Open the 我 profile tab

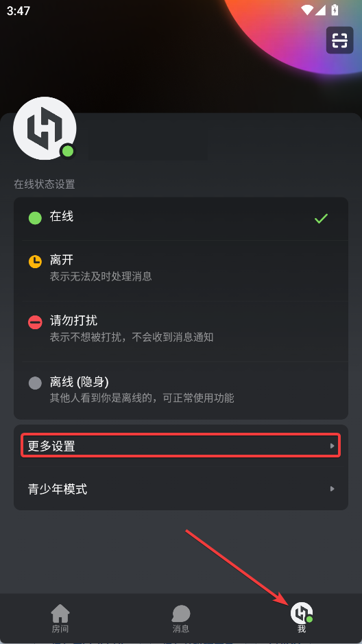pos(302,619)
